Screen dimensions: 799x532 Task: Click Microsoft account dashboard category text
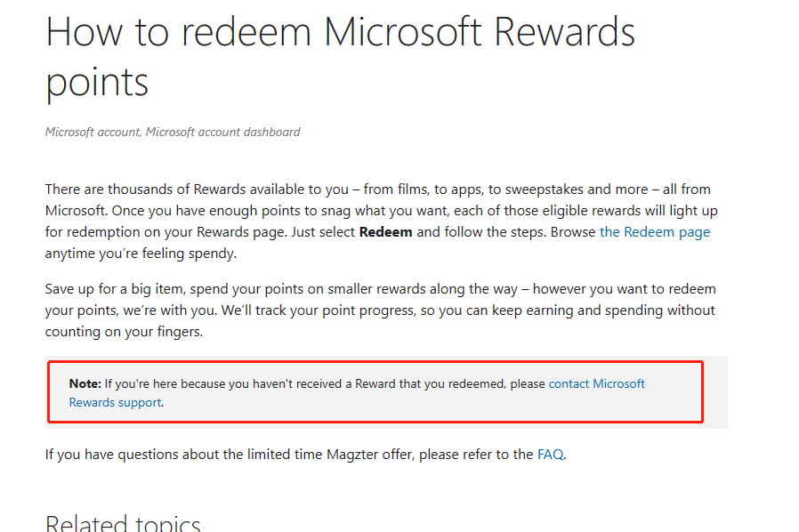point(223,132)
